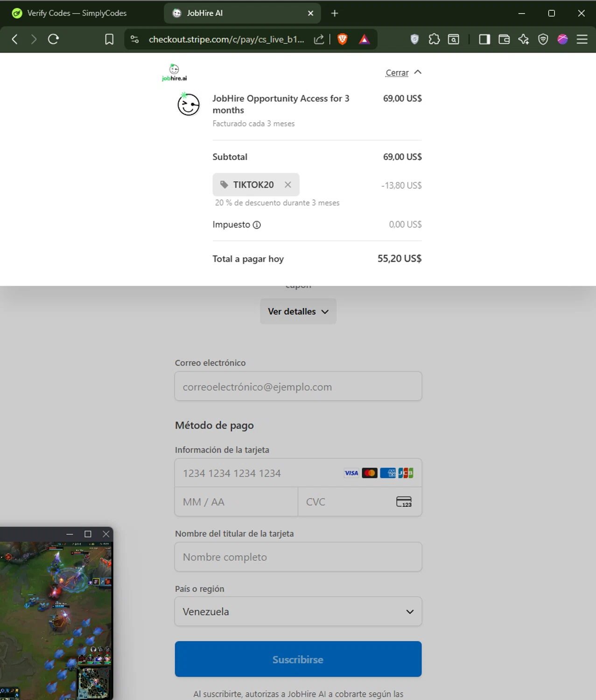Click the 55,20 US$ total amount
This screenshot has height=700, width=596.
(400, 259)
